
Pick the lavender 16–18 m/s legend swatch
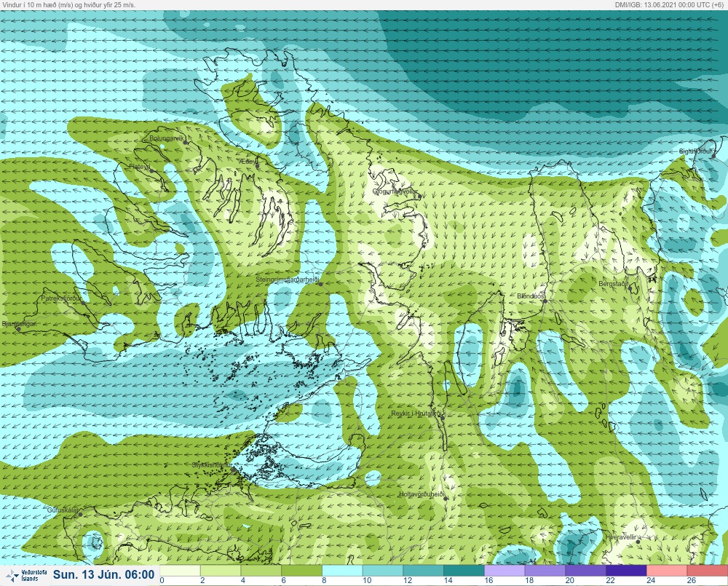[505, 570]
